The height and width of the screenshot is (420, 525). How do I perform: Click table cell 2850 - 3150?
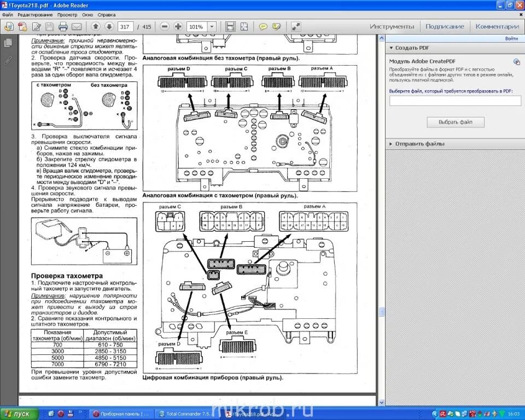[x=110, y=351]
